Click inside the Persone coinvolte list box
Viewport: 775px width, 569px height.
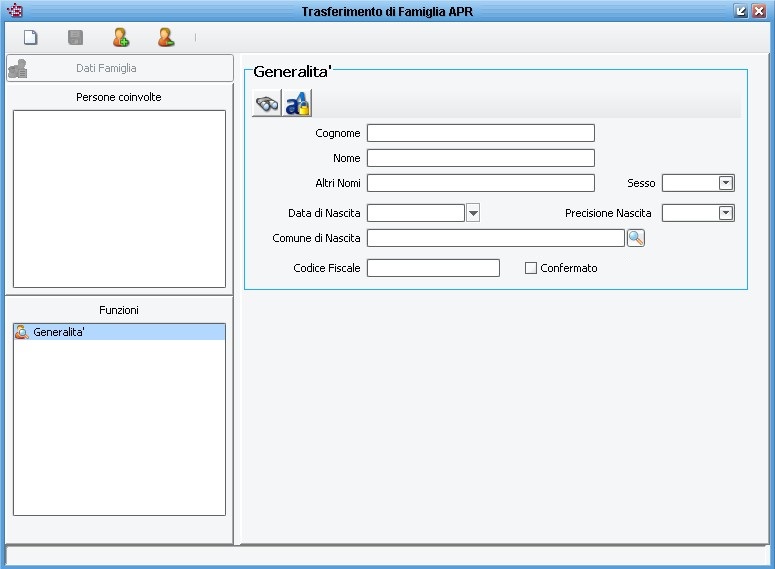click(x=119, y=198)
